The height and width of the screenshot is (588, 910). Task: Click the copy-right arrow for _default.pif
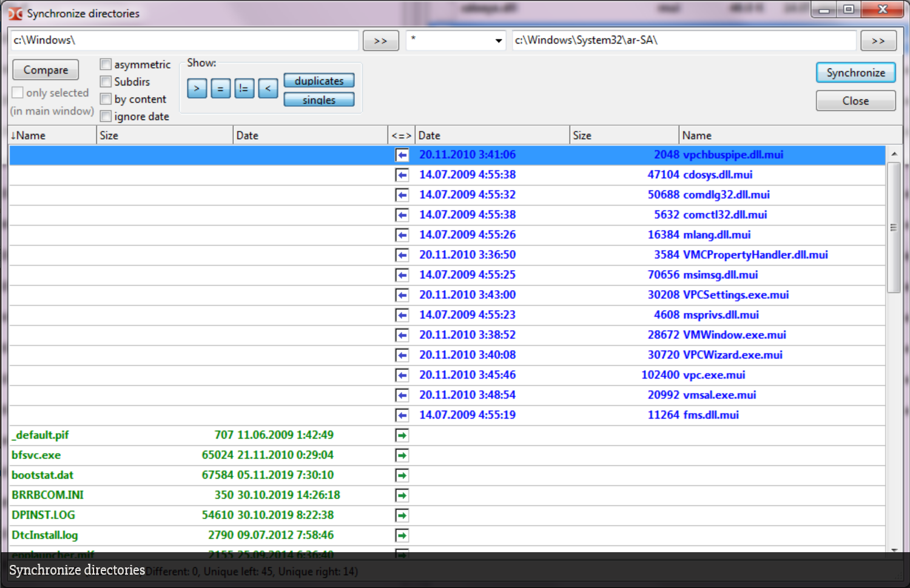tap(402, 435)
